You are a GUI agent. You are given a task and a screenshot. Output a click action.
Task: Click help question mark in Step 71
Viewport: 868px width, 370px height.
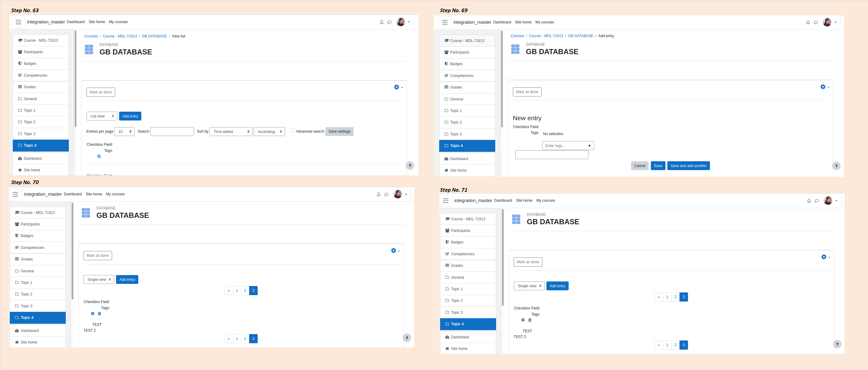pyautogui.click(x=837, y=344)
